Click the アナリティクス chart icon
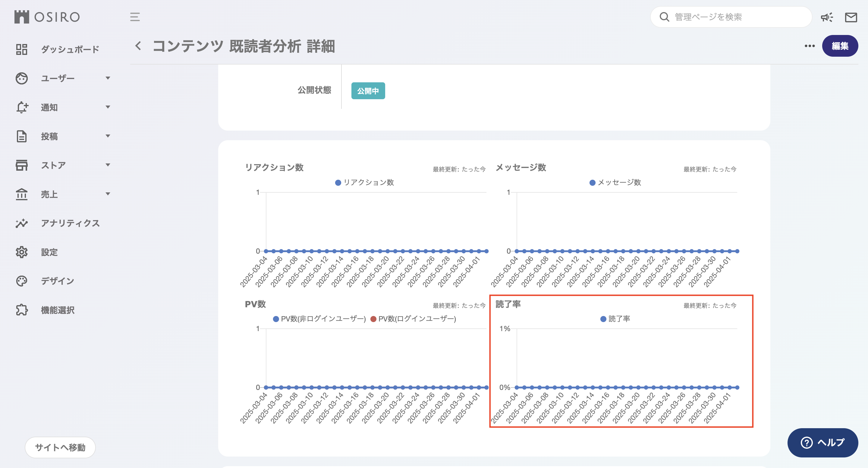This screenshot has height=468, width=868. click(x=22, y=223)
